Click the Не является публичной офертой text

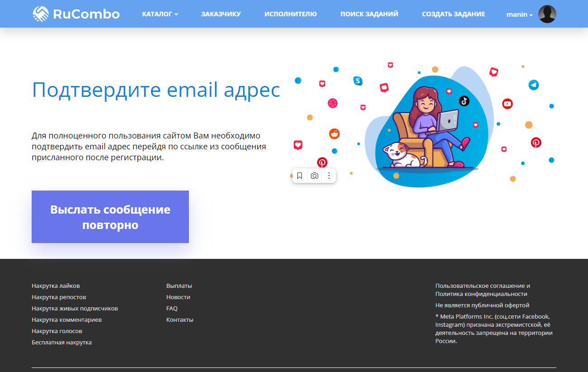click(482, 305)
